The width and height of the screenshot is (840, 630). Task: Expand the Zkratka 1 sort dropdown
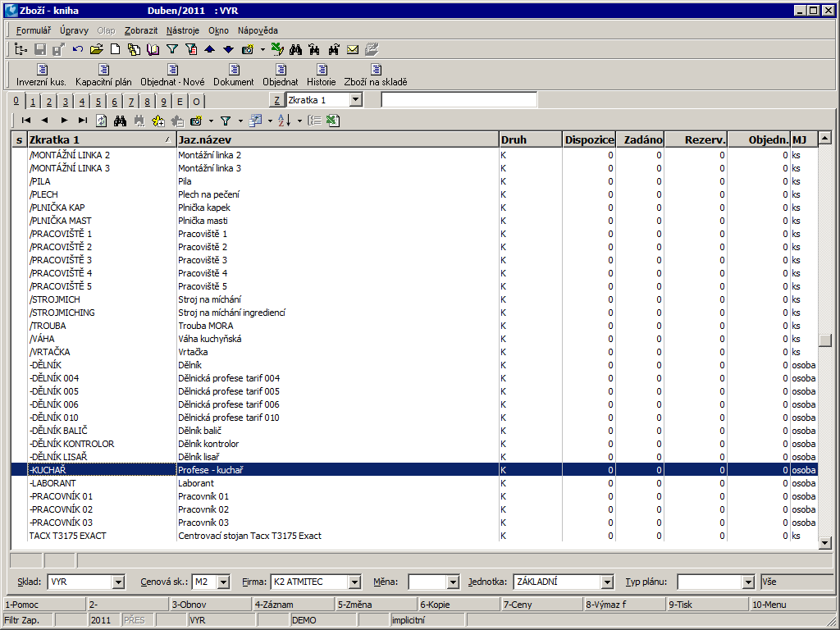click(355, 100)
